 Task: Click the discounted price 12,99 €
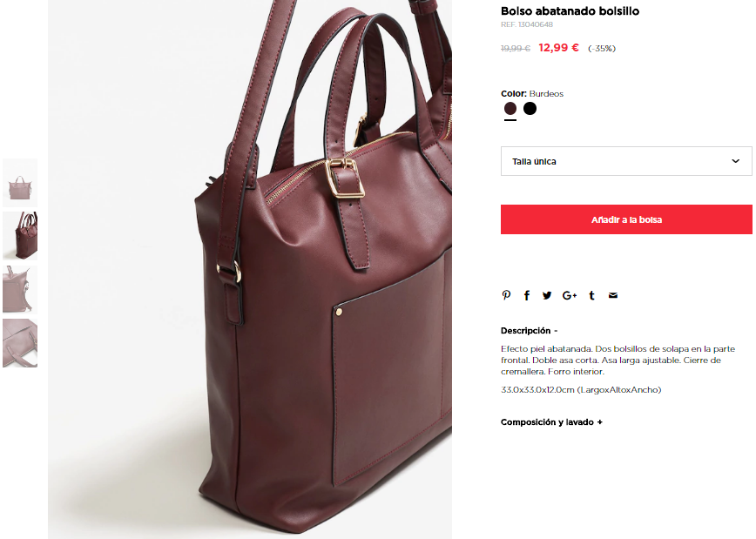coord(558,48)
